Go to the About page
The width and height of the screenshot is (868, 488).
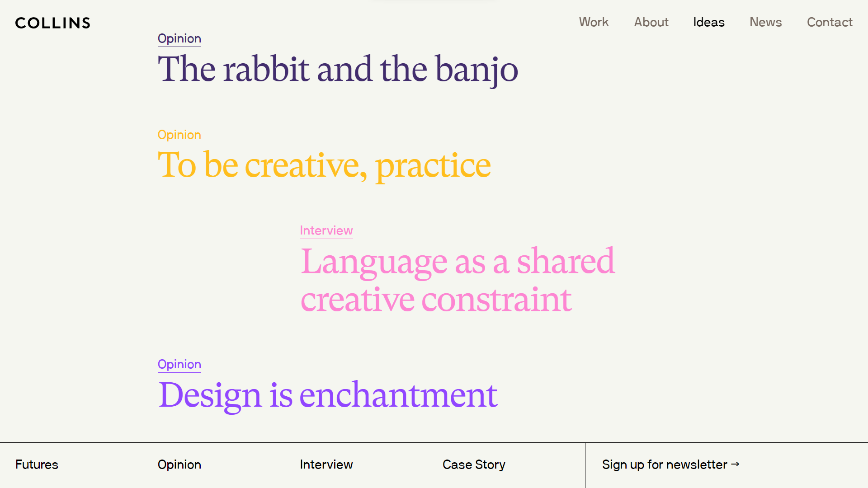pyautogui.click(x=651, y=22)
